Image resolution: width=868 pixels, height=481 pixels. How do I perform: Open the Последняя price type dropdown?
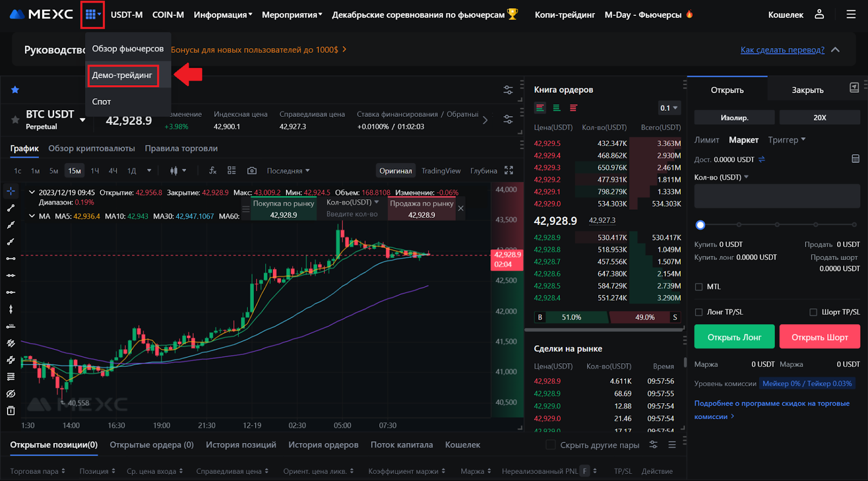[288, 170]
